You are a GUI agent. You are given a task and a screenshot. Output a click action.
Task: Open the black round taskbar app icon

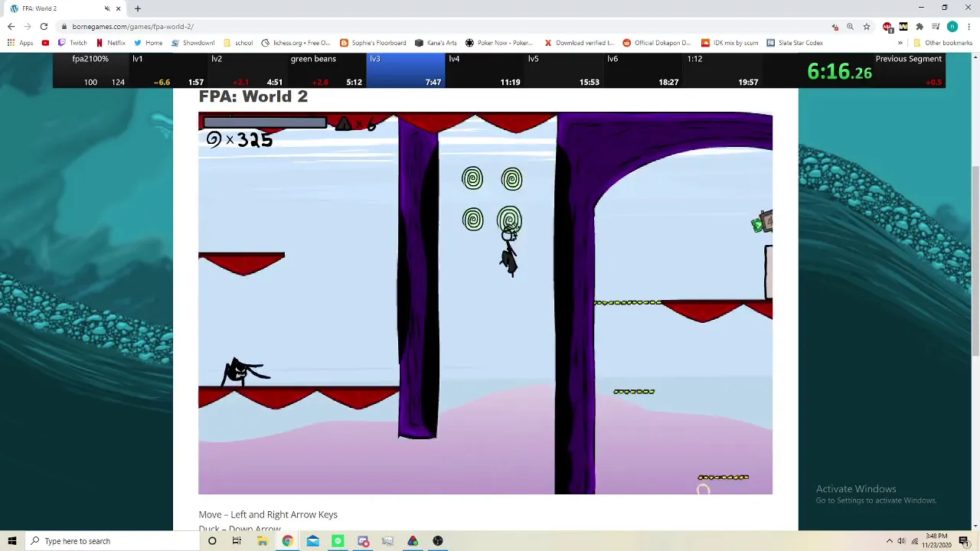click(438, 541)
